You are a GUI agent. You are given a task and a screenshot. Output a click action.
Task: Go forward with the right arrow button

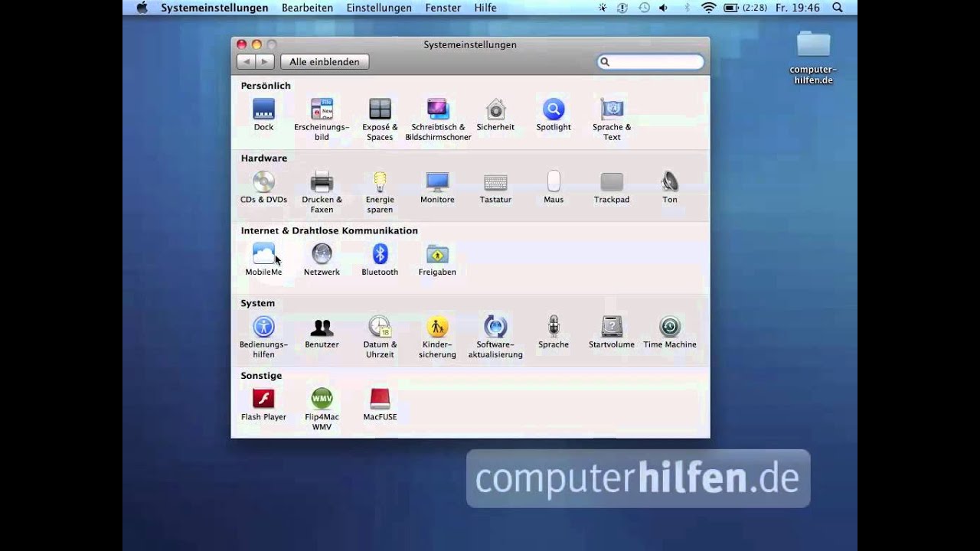265,62
